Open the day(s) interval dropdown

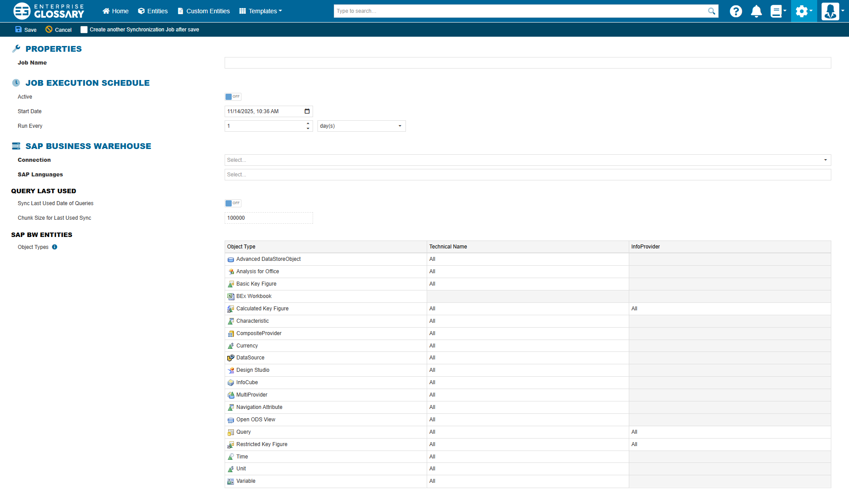[361, 126]
